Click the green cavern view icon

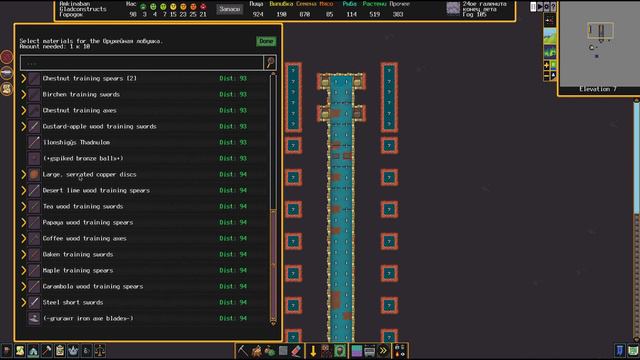coord(550,52)
